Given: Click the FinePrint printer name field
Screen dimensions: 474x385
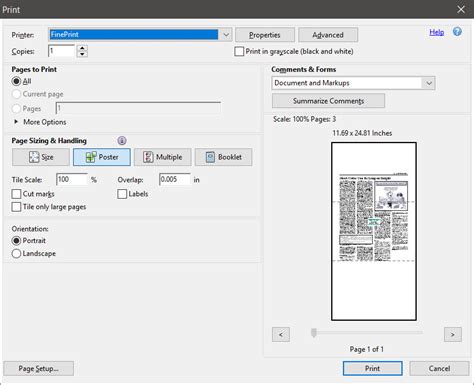Looking at the screenshot, I should (x=134, y=35).
